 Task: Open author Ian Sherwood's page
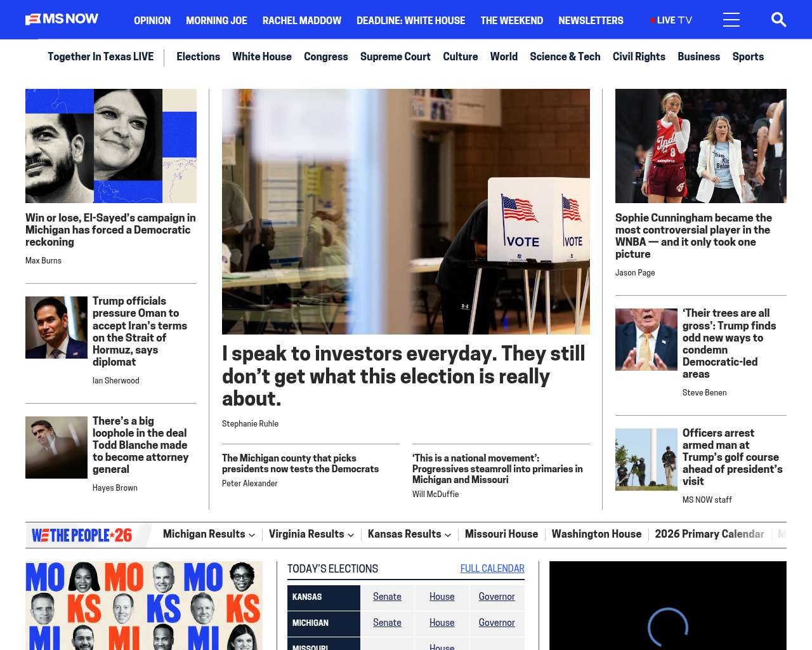115,381
